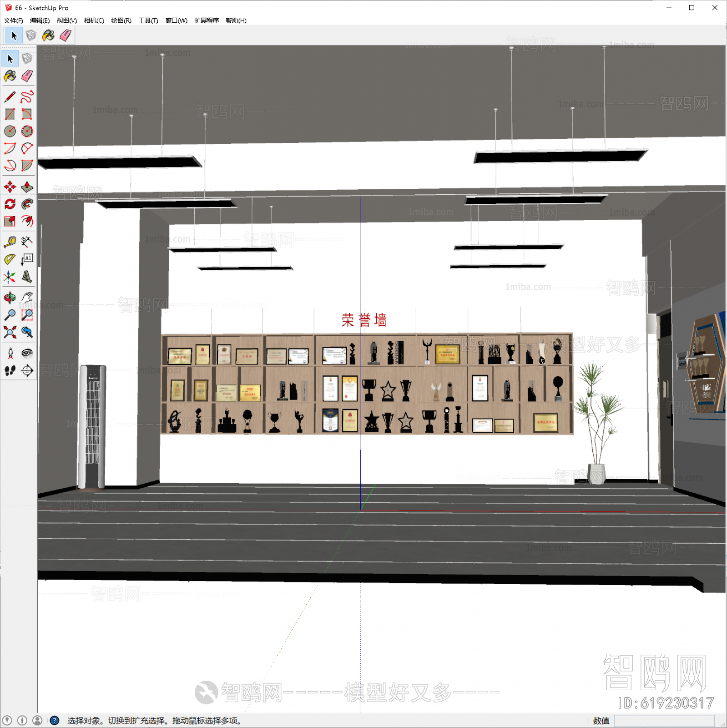
Task: Open the 文件(F) menu
Action: pos(13,20)
